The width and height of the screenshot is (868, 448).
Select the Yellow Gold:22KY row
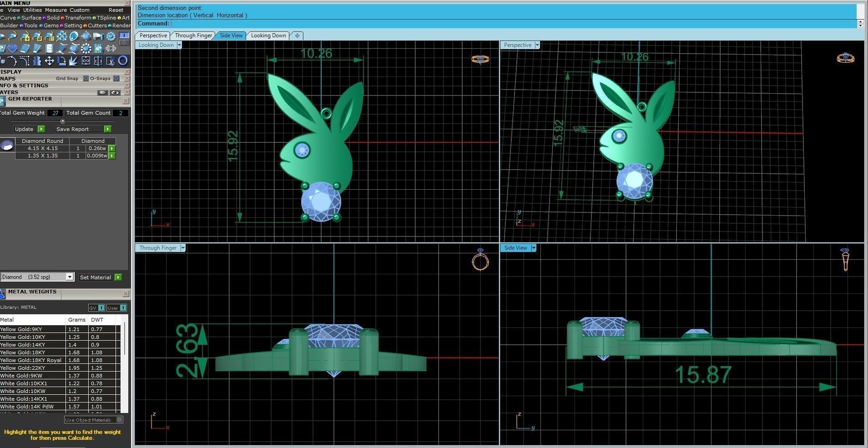[x=61, y=368]
